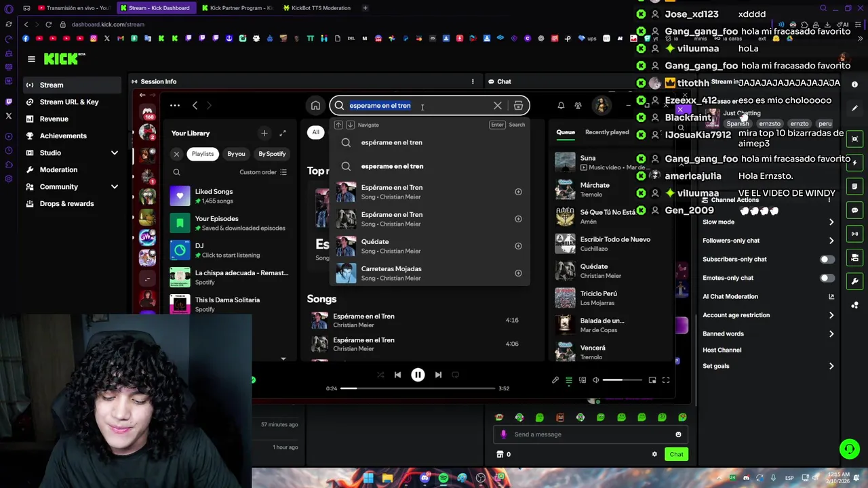Open emote picker in chat input
The width and height of the screenshot is (868, 488).
(x=678, y=434)
